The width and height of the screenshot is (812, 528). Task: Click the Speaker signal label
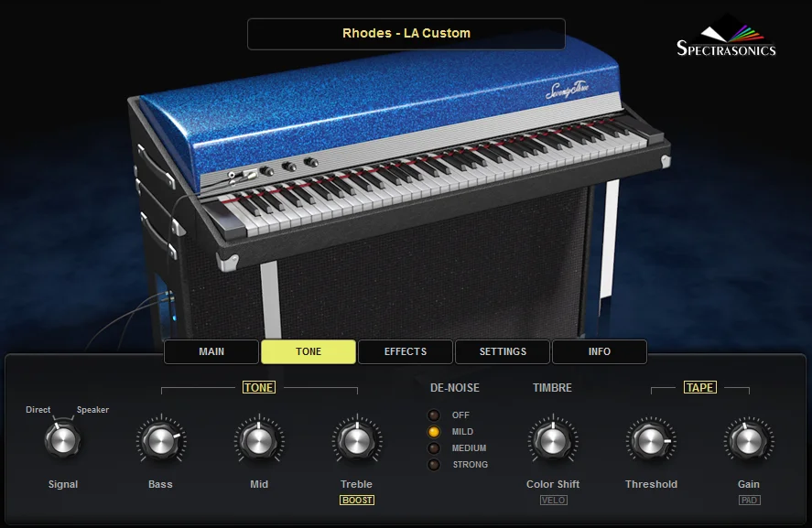click(x=92, y=409)
